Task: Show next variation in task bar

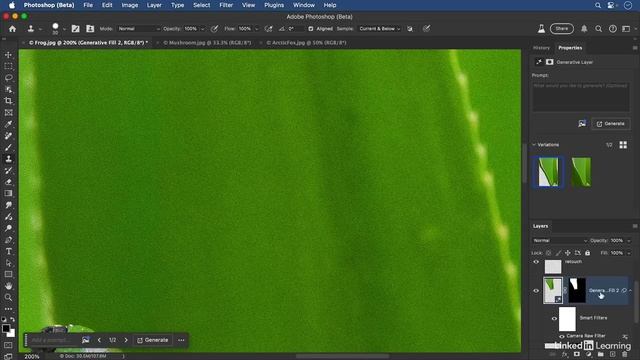Action: [126, 340]
